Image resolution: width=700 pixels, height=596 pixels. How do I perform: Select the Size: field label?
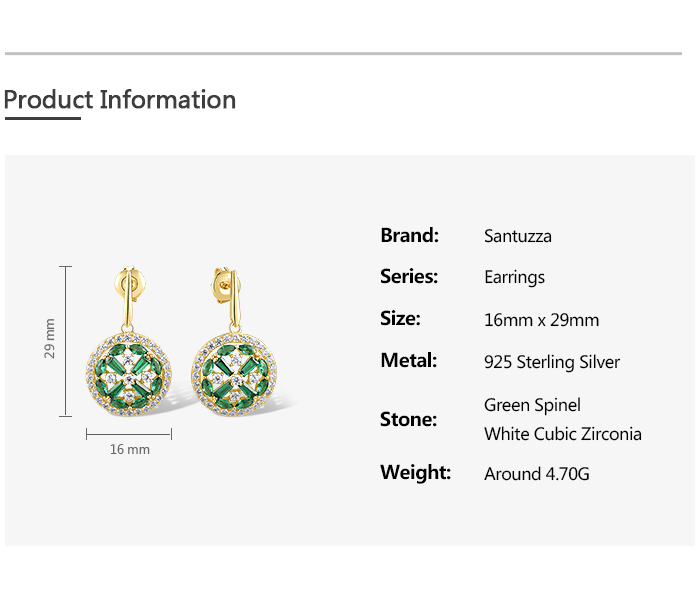[x=400, y=319]
